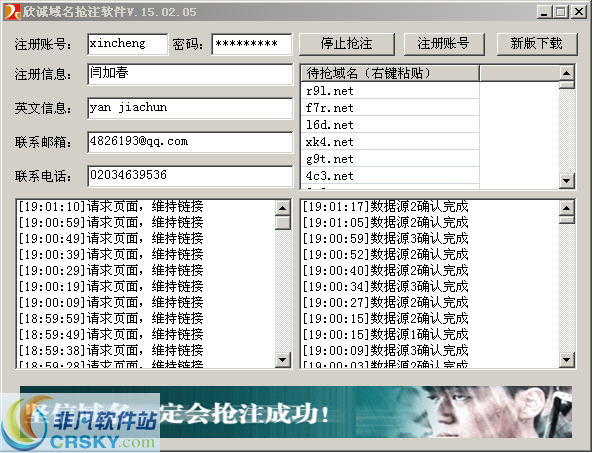Click the 抢注成功 advertisement banner
592x453 pixels.
pyautogui.click(x=296, y=412)
